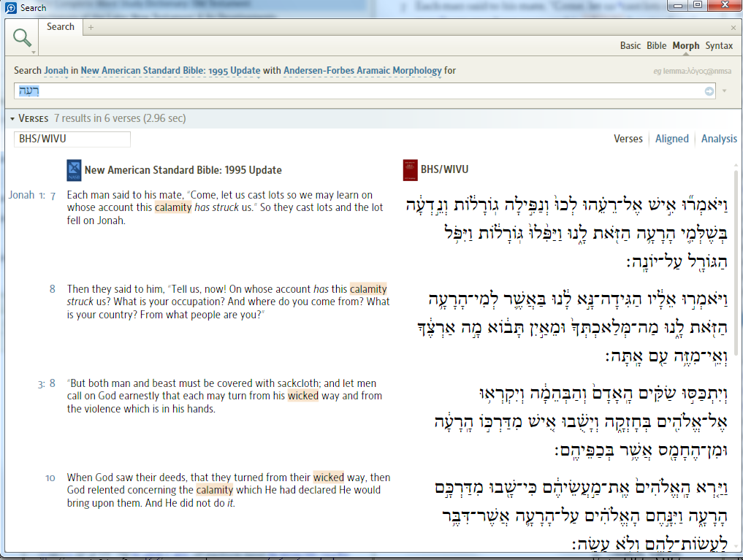This screenshot has height=560, width=743.
Task: Run the search with the arrow go button
Action: [x=709, y=91]
